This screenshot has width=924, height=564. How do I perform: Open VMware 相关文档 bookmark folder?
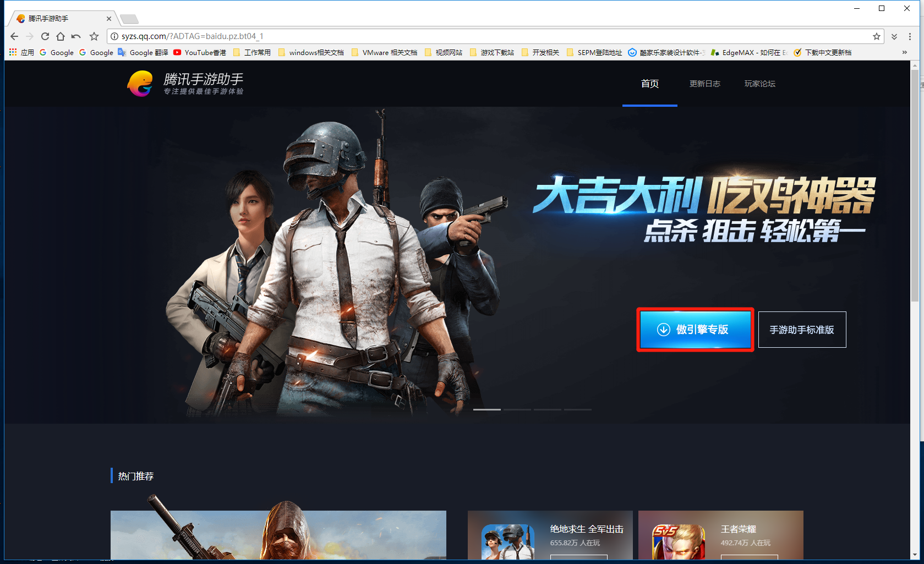tap(384, 52)
